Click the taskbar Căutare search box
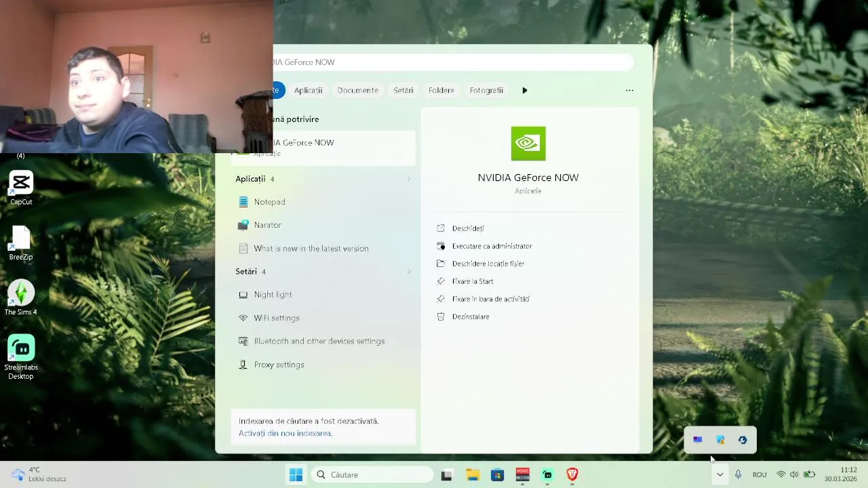The height and width of the screenshot is (488, 868). point(373,475)
